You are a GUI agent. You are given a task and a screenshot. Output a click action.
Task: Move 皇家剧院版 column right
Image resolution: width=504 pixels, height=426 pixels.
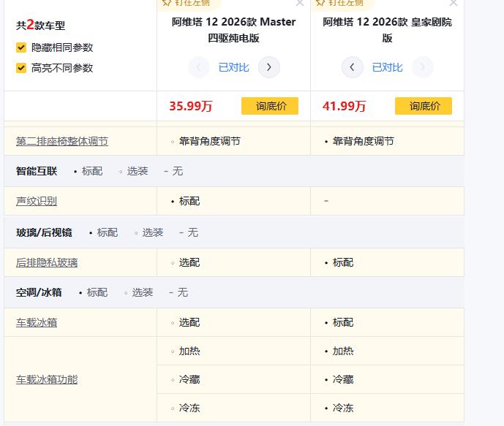423,67
